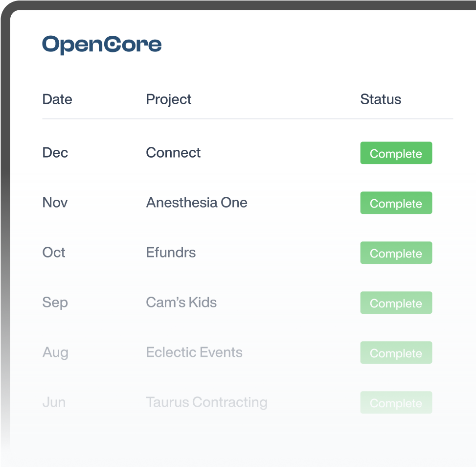Sort by the Status column header
476x467 pixels.
coord(381,99)
